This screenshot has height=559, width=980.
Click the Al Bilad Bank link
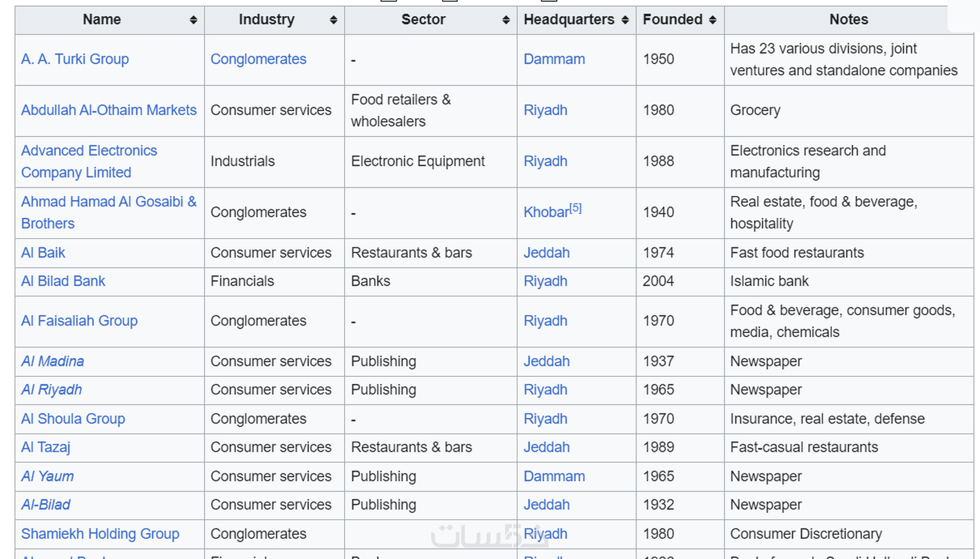63,281
